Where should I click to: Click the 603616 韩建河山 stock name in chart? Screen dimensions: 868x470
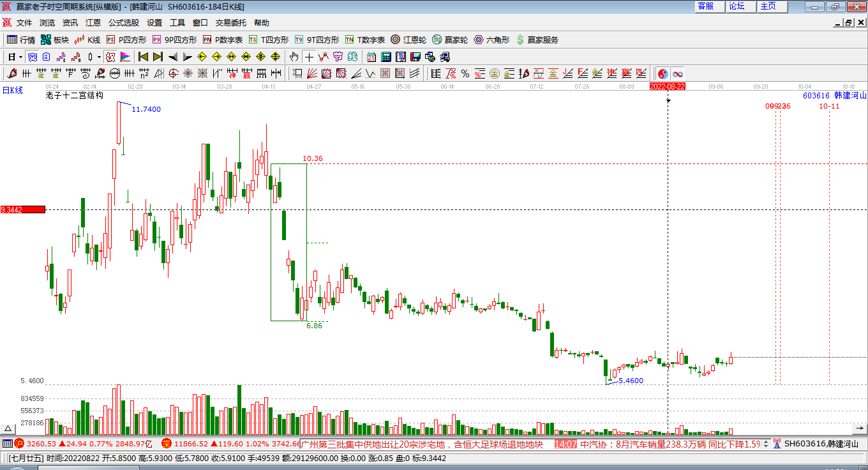[x=835, y=95]
